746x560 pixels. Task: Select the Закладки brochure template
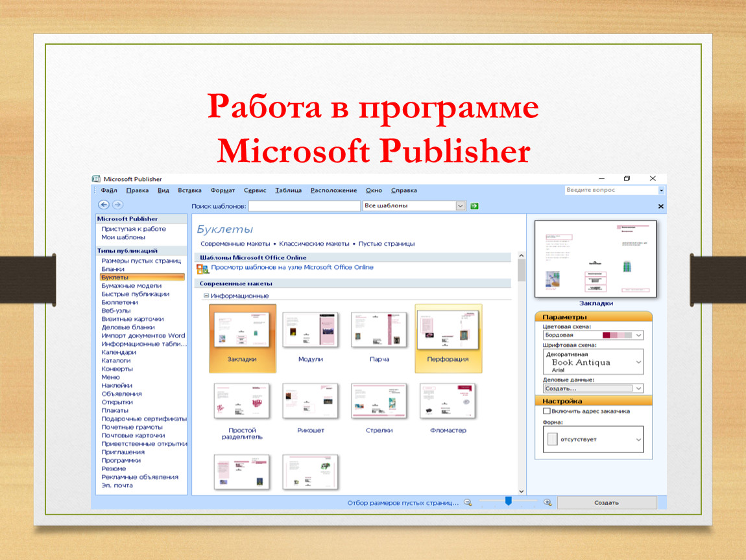click(x=242, y=338)
